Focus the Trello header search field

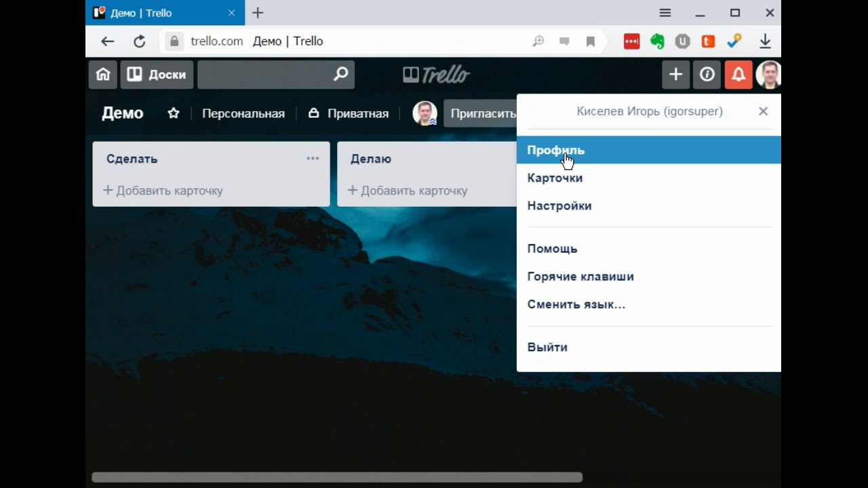pos(275,75)
